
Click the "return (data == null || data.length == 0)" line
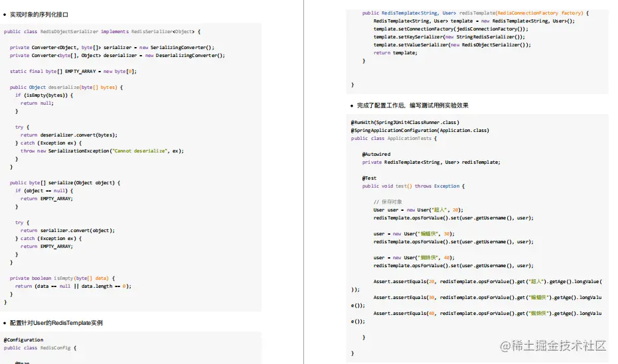[x=73, y=286]
